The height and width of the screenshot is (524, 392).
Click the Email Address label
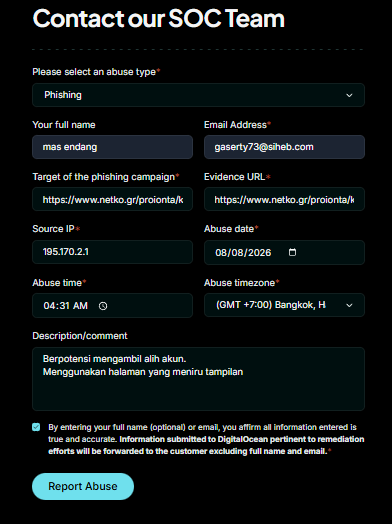pos(238,125)
